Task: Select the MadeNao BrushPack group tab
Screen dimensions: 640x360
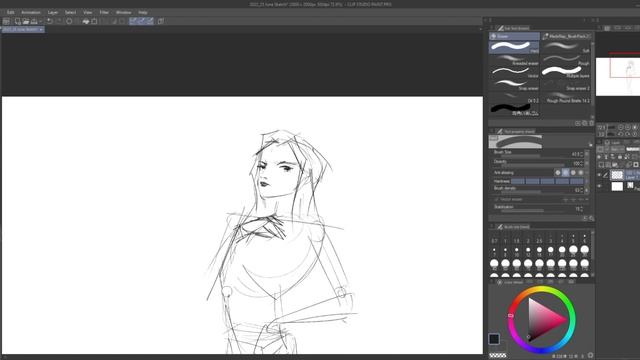Action: pyautogui.click(x=567, y=36)
